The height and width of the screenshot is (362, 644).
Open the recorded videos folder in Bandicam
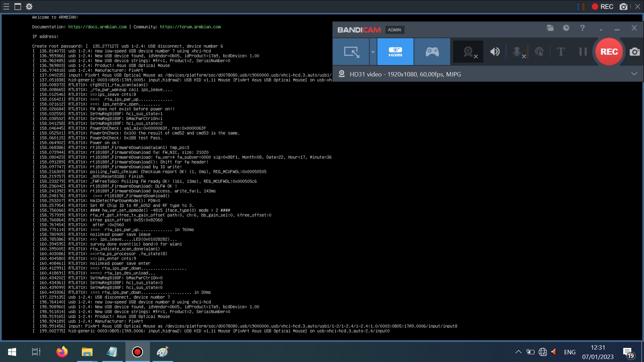550,28
